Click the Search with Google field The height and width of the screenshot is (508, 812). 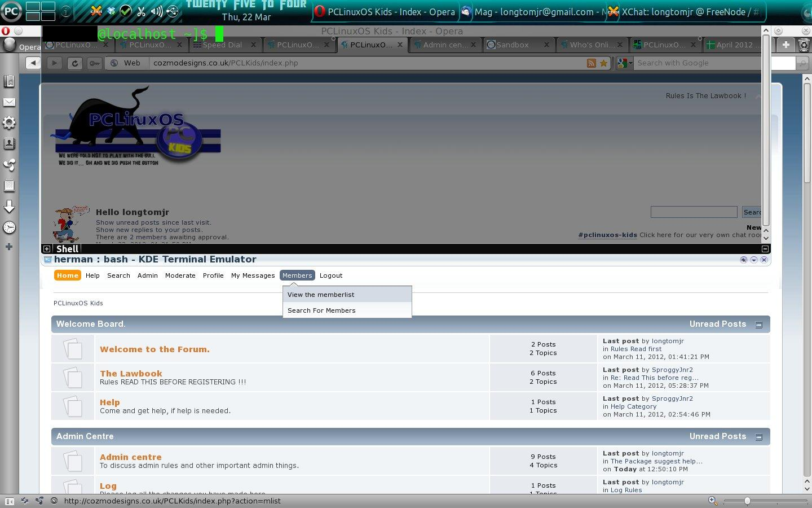pos(698,63)
